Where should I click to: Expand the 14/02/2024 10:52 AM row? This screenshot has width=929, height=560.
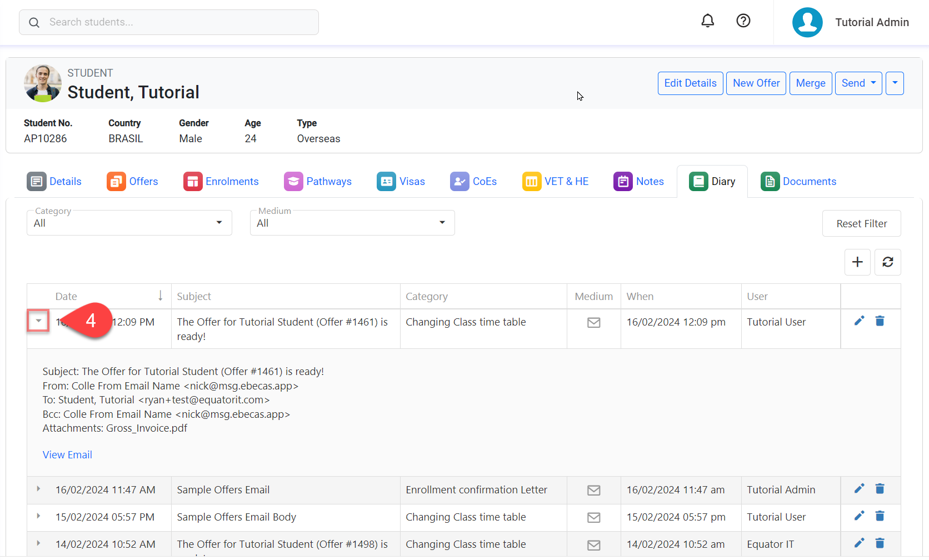click(38, 543)
